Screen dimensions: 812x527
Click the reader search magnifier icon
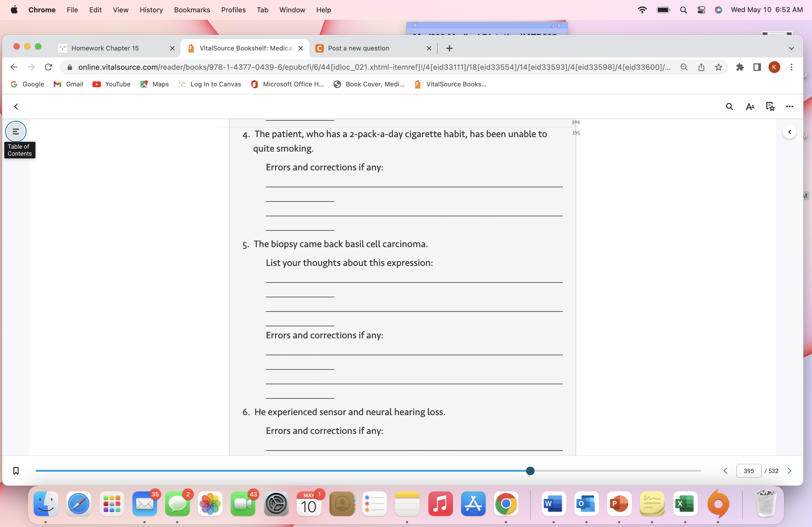tap(729, 107)
